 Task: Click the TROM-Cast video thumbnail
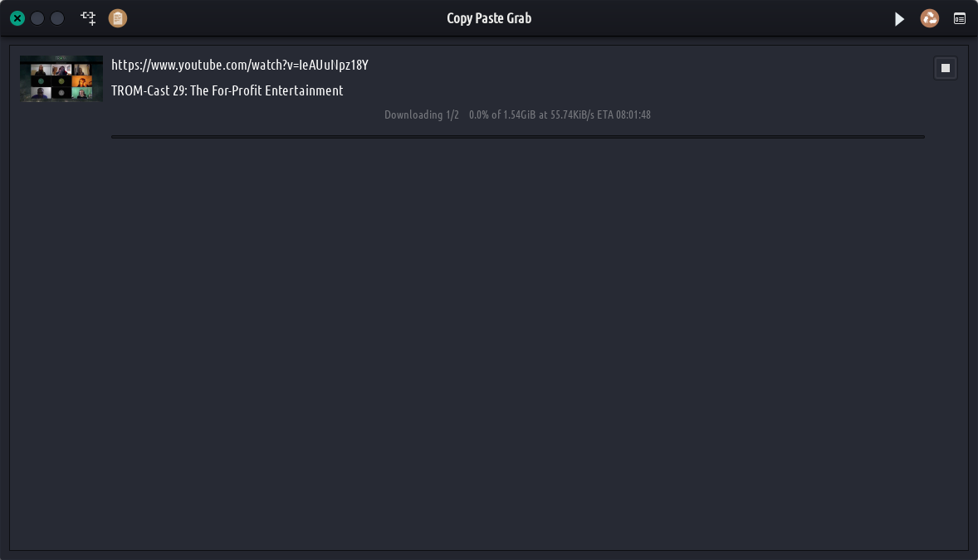61,79
